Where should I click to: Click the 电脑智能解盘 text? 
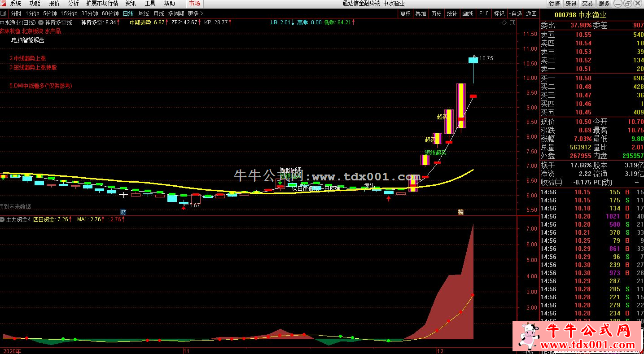pos(28,40)
